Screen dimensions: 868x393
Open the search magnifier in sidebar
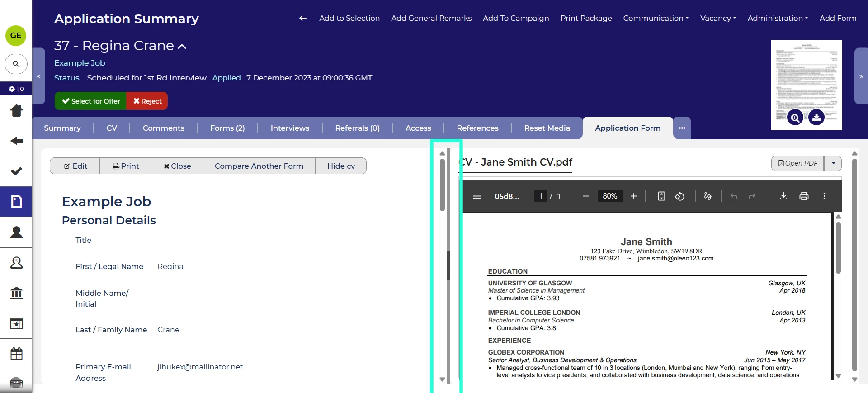pyautogui.click(x=16, y=64)
